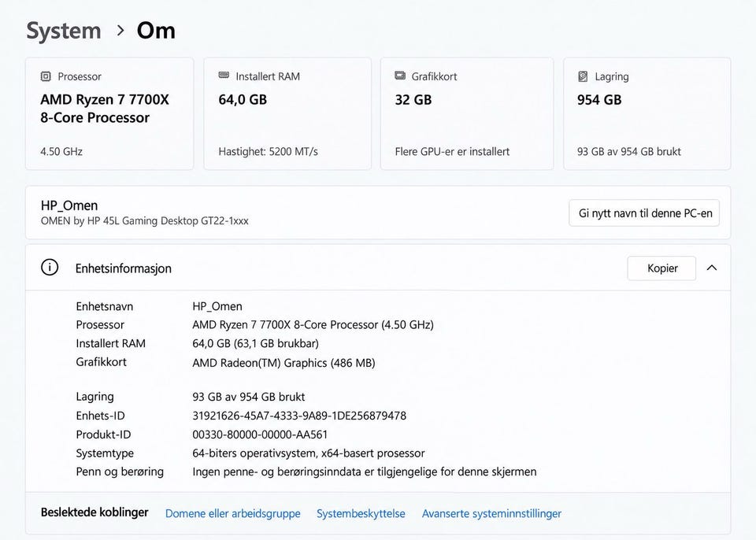
Task: Click the Beslektede koblinger label
Action: (x=94, y=512)
